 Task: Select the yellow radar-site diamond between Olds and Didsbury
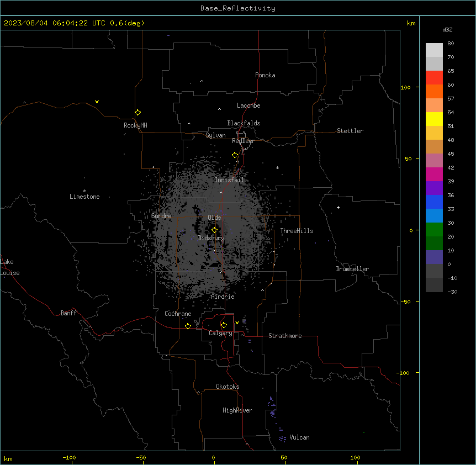point(214,230)
